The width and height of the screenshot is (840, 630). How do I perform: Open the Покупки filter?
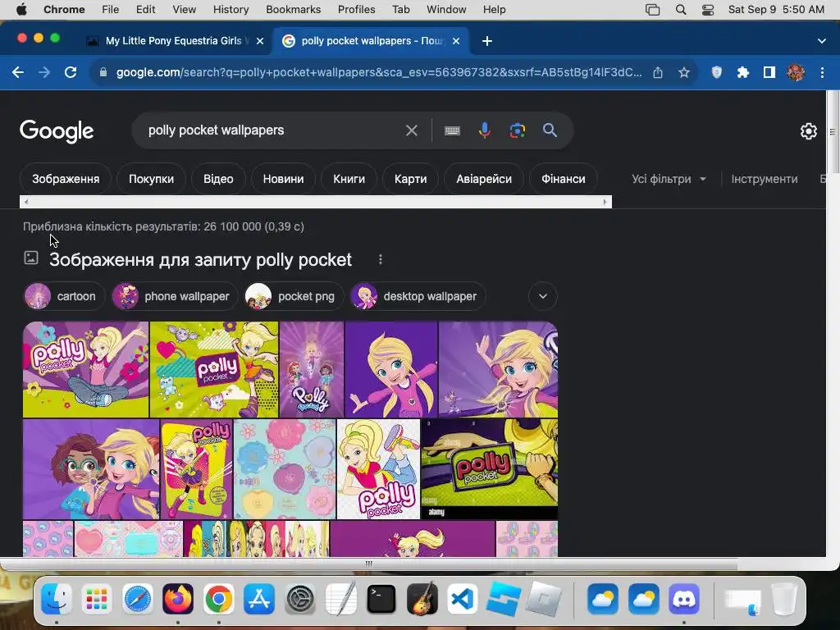(x=151, y=179)
